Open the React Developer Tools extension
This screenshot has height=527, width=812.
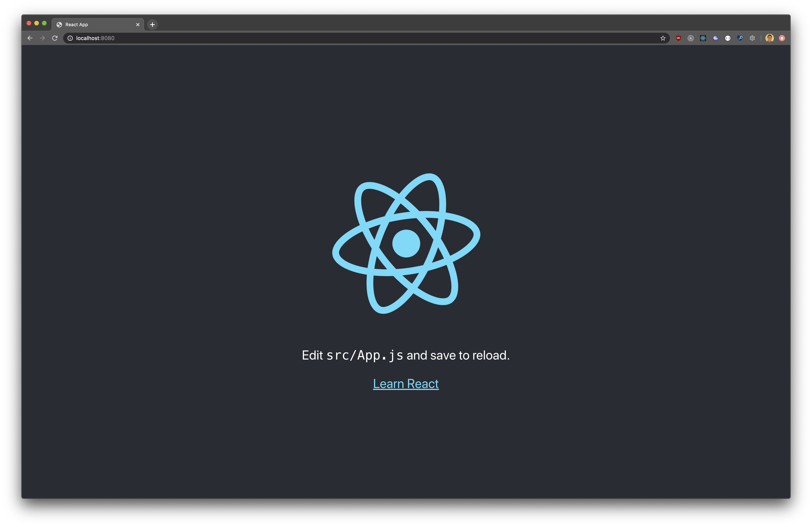click(703, 38)
